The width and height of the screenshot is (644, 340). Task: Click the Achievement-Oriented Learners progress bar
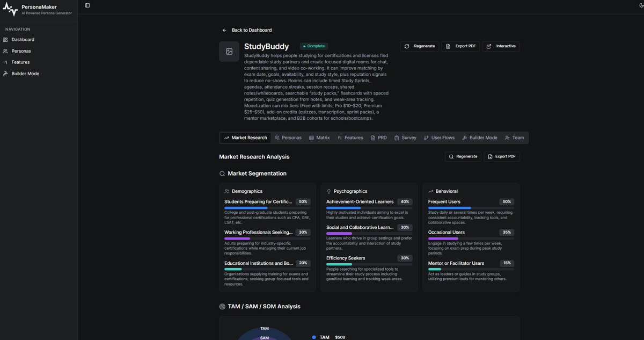[x=369, y=208]
